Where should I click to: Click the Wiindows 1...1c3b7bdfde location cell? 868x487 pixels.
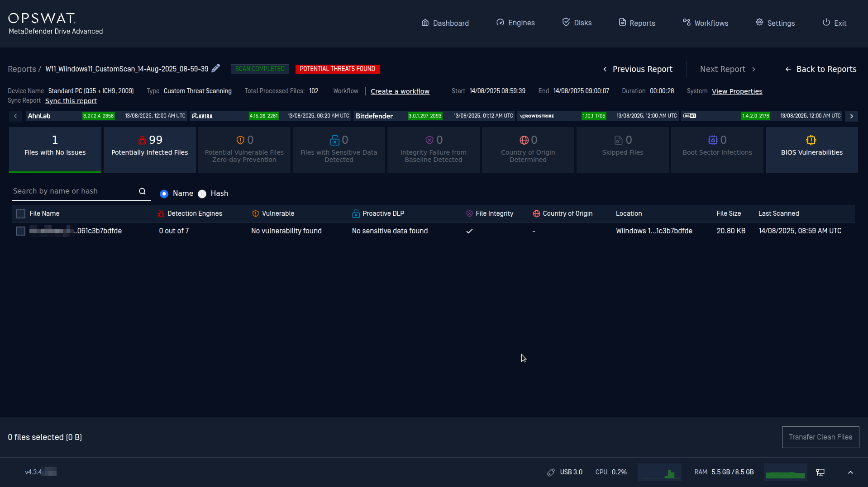[x=654, y=231]
